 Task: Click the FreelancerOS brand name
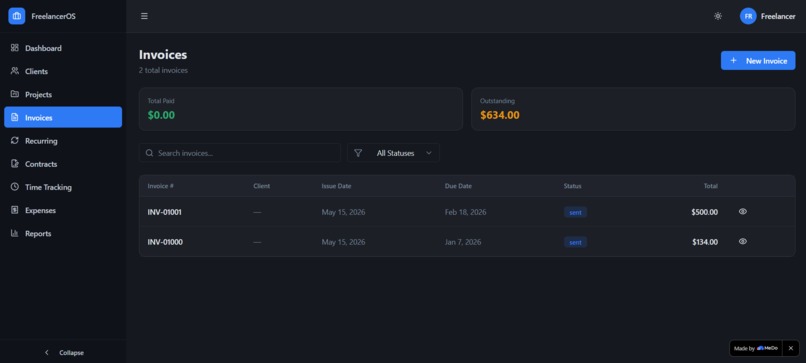coord(53,16)
